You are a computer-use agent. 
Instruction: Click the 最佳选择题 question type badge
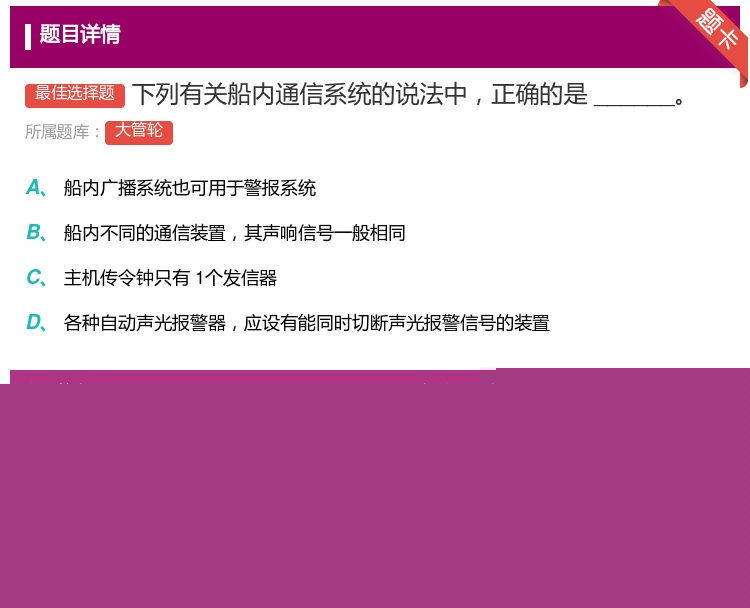click(x=75, y=95)
